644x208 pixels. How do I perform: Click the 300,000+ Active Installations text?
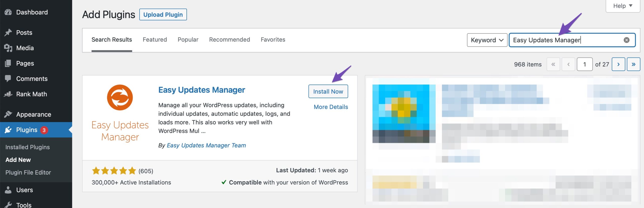[x=131, y=183]
